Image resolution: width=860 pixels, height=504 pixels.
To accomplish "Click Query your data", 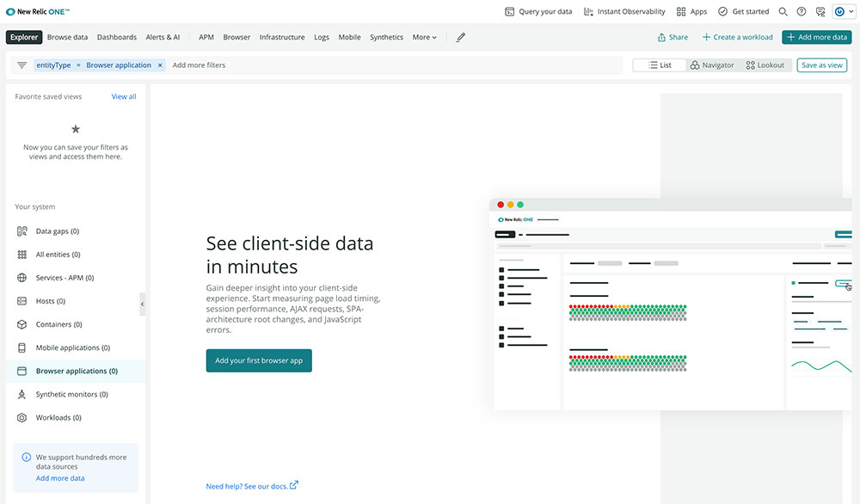I will tap(538, 11).
